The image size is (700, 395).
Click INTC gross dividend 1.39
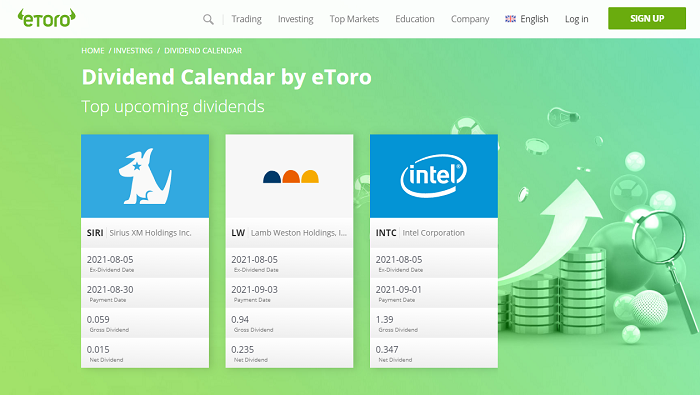coord(384,320)
